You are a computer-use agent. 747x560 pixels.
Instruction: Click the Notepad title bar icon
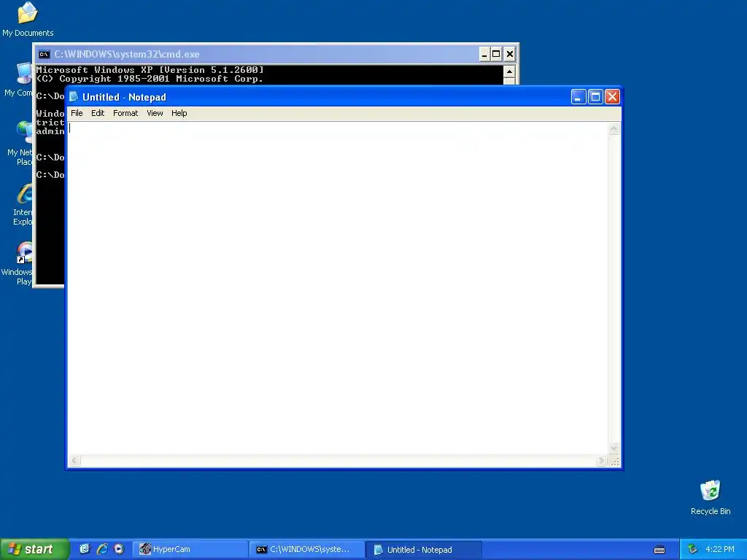(74, 97)
